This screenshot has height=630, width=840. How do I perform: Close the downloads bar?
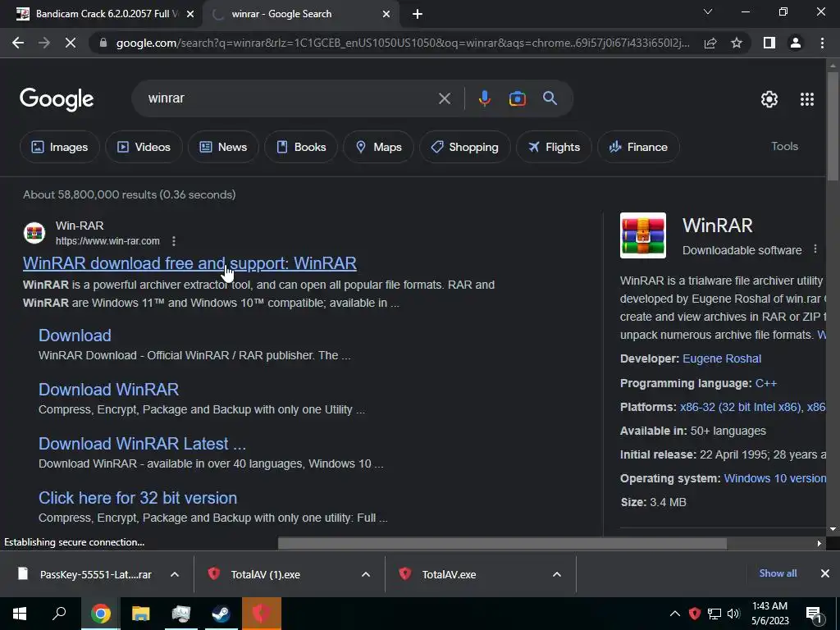[825, 573]
